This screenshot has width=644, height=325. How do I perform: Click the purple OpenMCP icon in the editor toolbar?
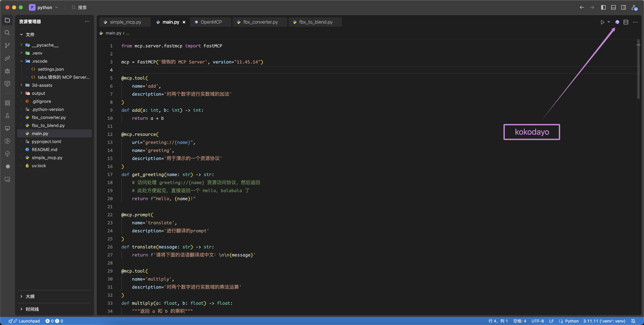coord(617,22)
